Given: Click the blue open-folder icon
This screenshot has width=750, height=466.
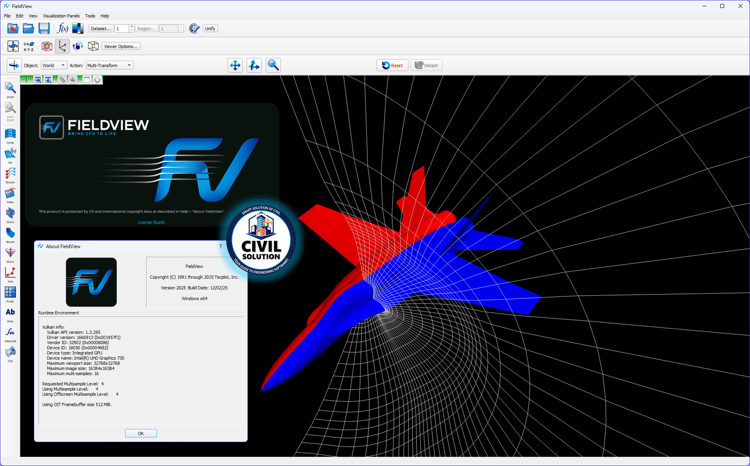Looking at the screenshot, I should [x=28, y=29].
